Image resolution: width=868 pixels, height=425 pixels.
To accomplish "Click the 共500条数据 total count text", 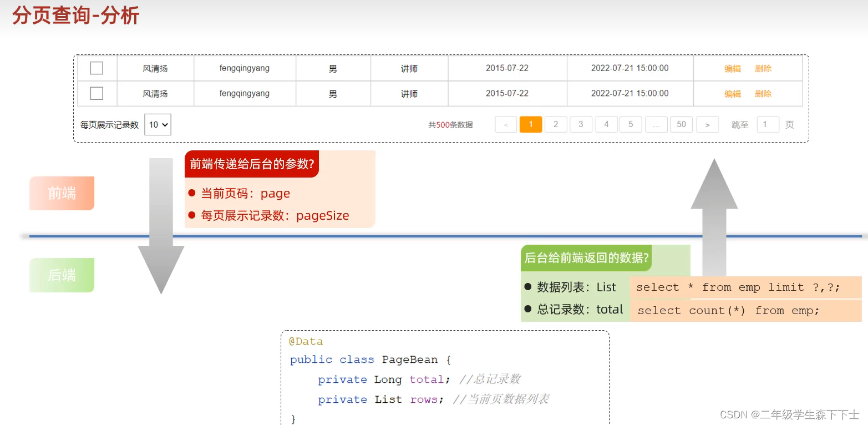I will 450,125.
